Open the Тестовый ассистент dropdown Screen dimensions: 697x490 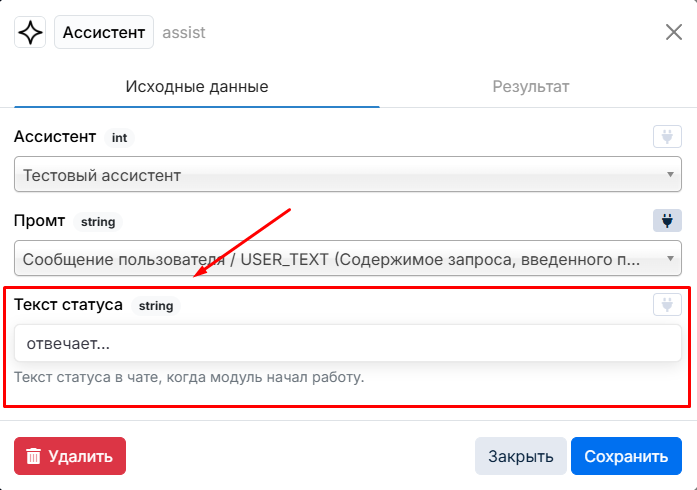348,174
